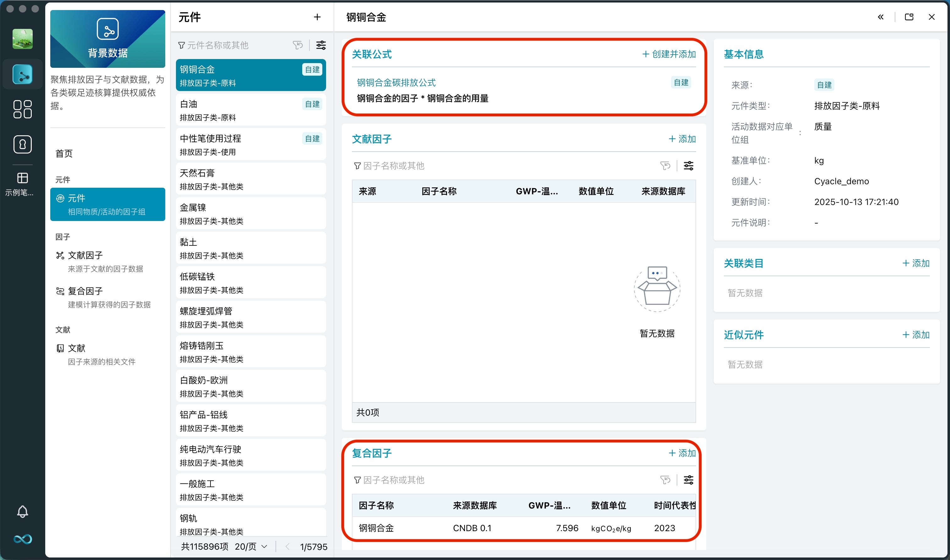Click the 示例笔记 panel icon in the sidebar
The height and width of the screenshot is (560, 950).
(22, 178)
